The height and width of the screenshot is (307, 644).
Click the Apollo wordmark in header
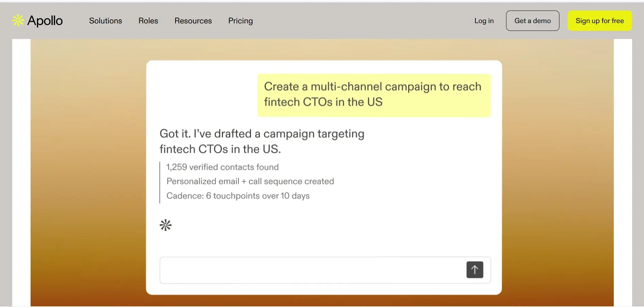tap(45, 21)
